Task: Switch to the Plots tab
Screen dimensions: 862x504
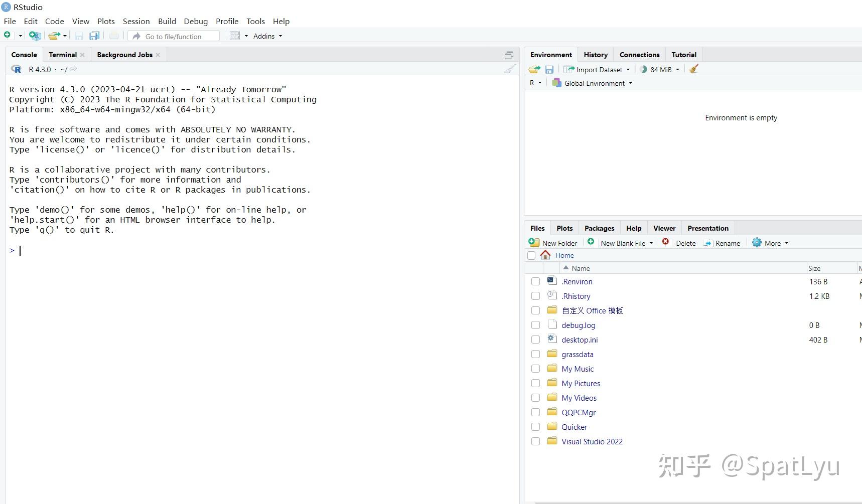Action: [x=564, y=228]
